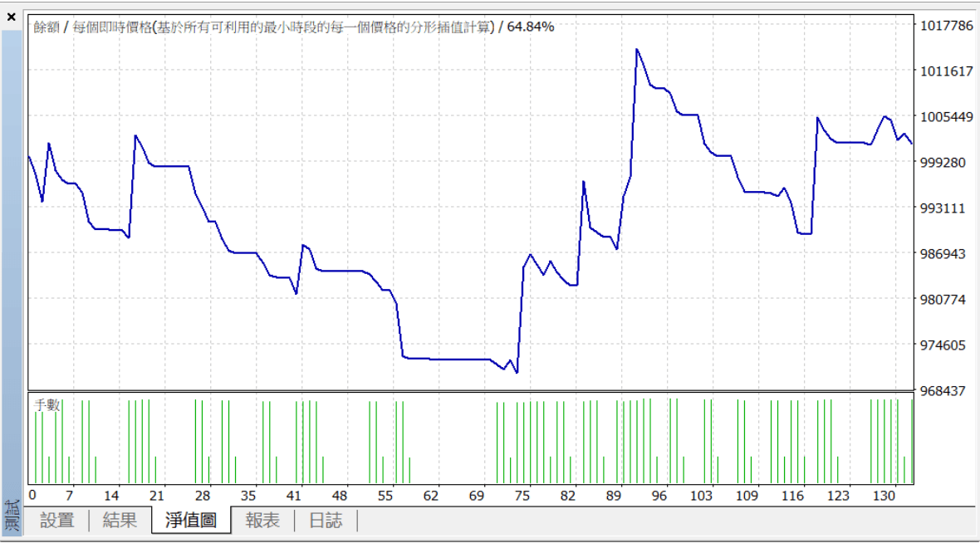The width and height of the screenshot is (980, 548).
Task: Click the highest peak of the balance curve
Action: click(x=637, y=49)
